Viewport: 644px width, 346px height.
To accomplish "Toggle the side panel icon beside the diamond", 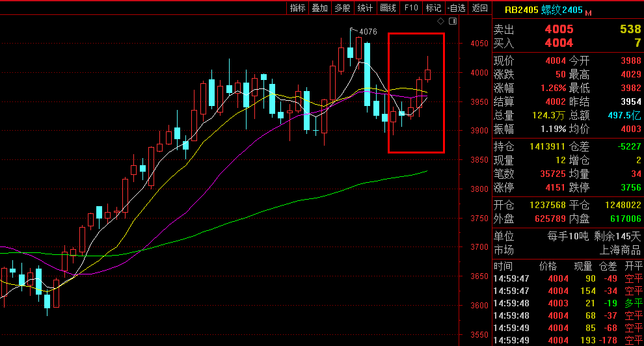I will pos(453,21).
